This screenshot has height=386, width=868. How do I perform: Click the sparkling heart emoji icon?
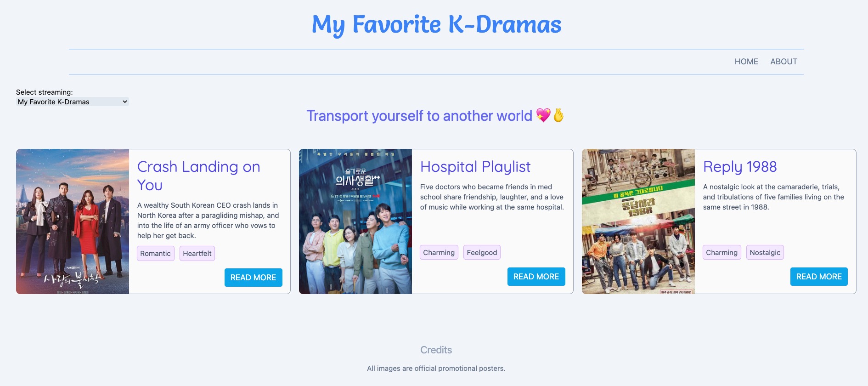tap(543, 115)
